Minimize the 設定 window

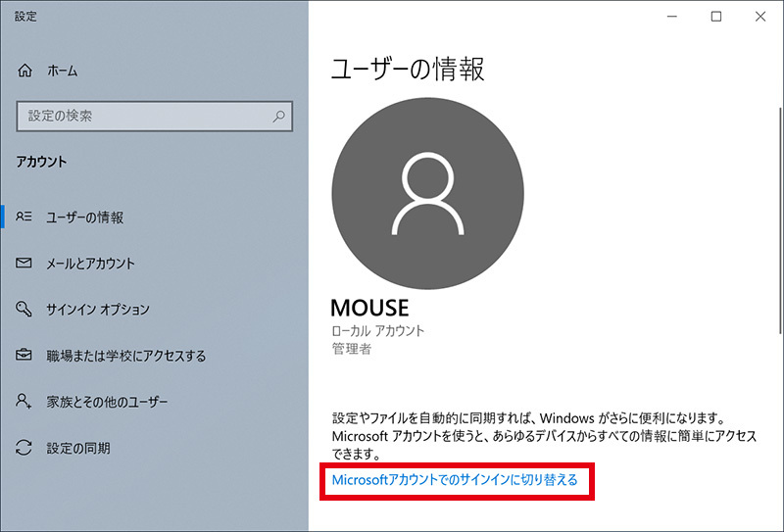coord(672,17)
